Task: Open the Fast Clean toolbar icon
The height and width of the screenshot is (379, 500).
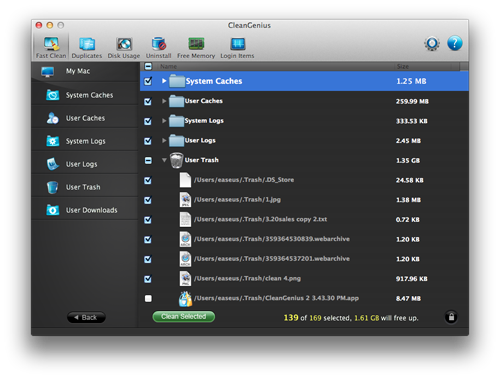Action: [x=51, y=47]
